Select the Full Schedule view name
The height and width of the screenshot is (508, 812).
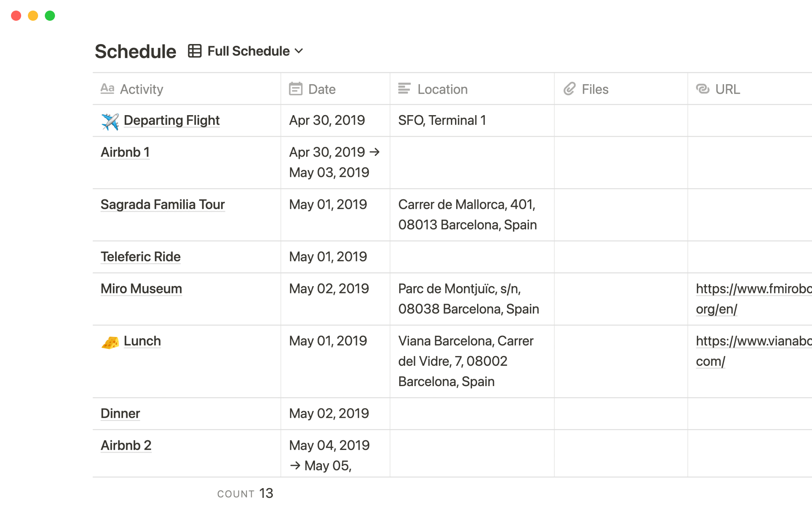(248, 51)
